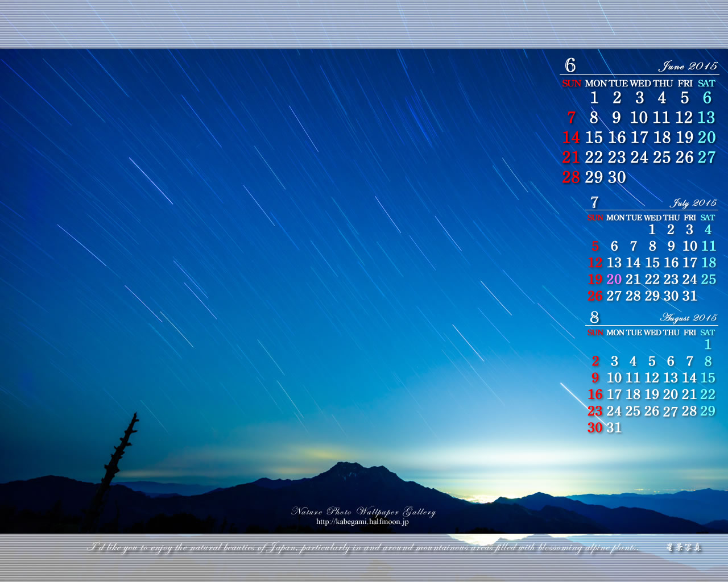Select Sunday August 9
Viewport: 728px width, 582px height.
pos(595,377)
